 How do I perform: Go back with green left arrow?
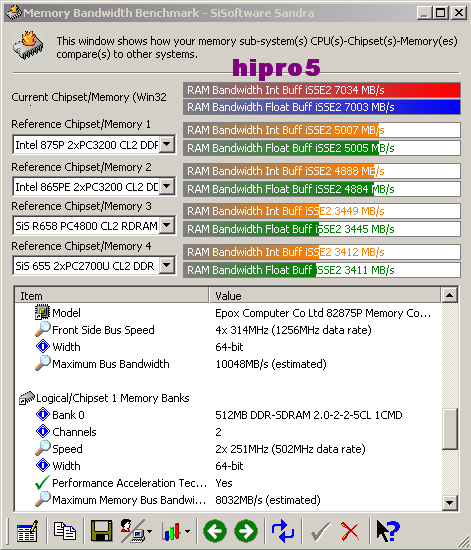click(214, 531)
